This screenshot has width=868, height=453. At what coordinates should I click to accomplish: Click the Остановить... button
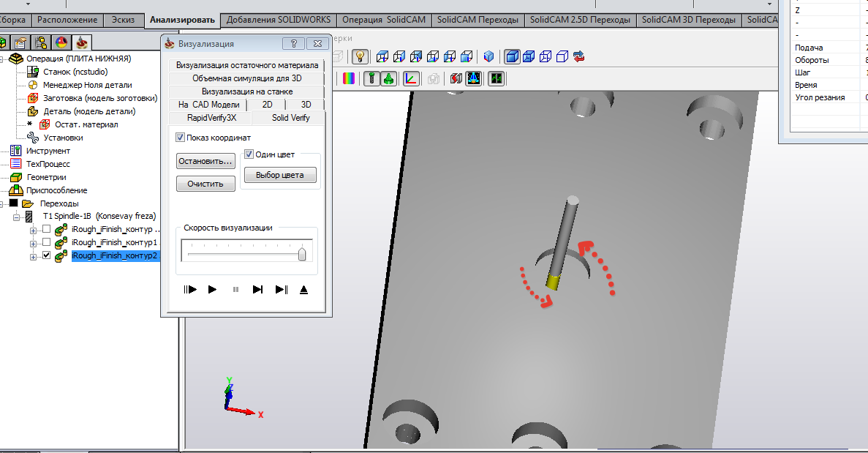[205, 161]
